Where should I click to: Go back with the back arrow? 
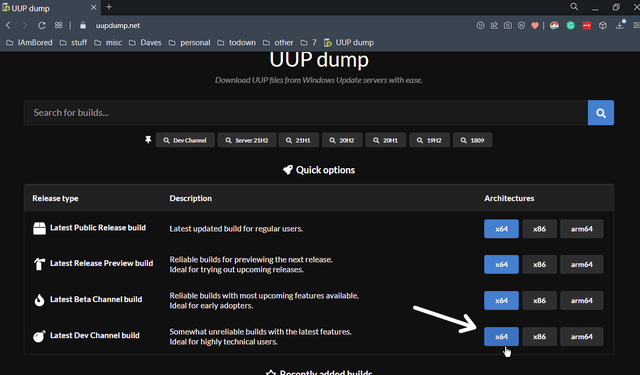pos(8,25)
